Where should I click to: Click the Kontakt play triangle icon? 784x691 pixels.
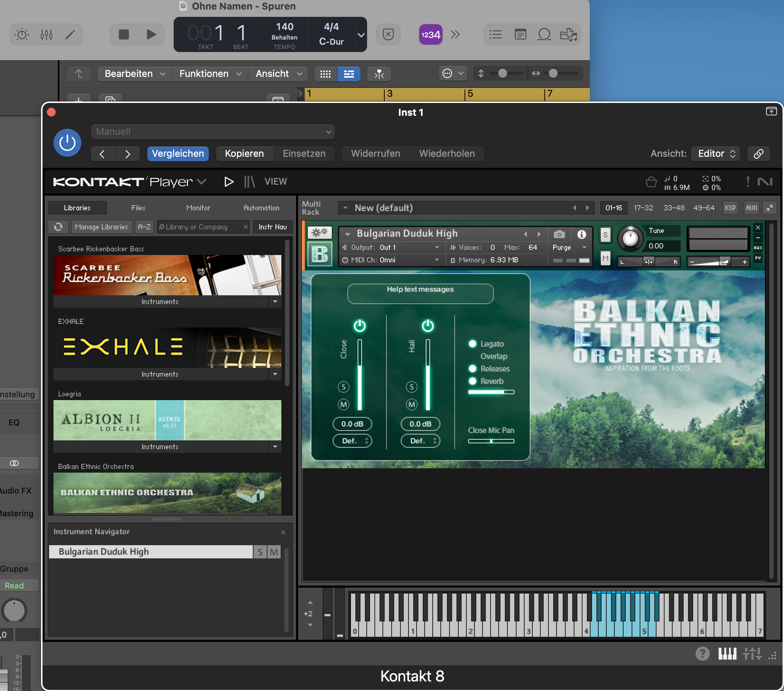tap(229, 181)
